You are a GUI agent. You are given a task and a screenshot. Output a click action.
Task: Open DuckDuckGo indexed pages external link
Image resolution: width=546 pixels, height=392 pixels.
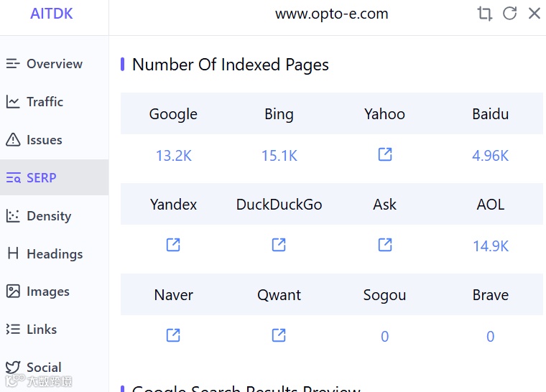(279, 245)
